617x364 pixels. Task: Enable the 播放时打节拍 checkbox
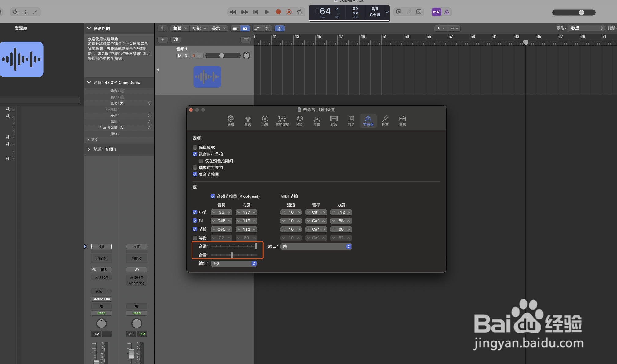(x=195, y=168)
